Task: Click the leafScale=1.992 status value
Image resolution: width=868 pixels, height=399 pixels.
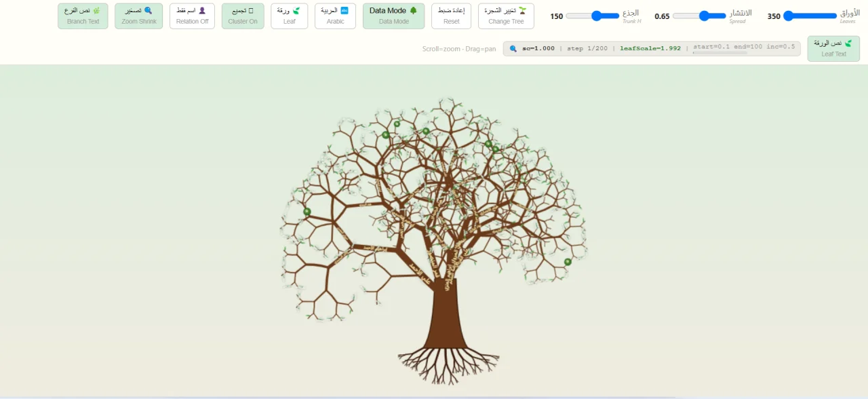Action: click(650, 48)
